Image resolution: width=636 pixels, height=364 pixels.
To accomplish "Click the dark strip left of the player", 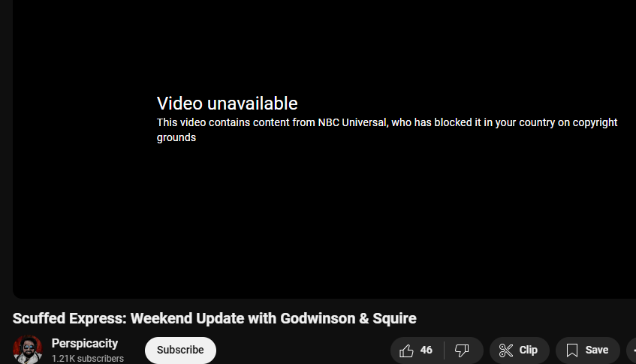I will click(x=6, y=149).
